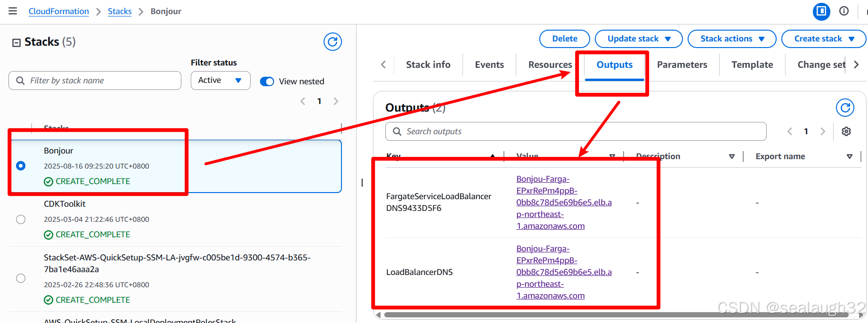Click the Delete stack button

click(565, 39)
